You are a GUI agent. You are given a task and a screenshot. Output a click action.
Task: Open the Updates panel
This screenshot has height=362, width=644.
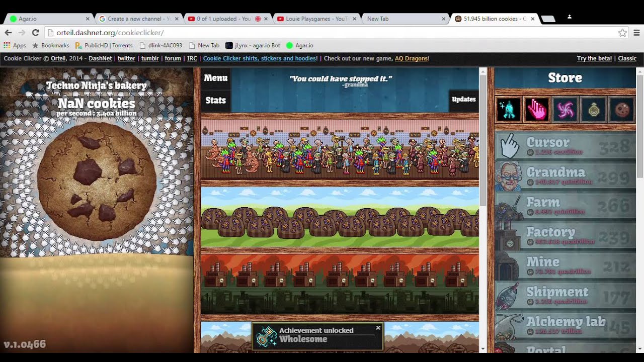pos(463,100)
